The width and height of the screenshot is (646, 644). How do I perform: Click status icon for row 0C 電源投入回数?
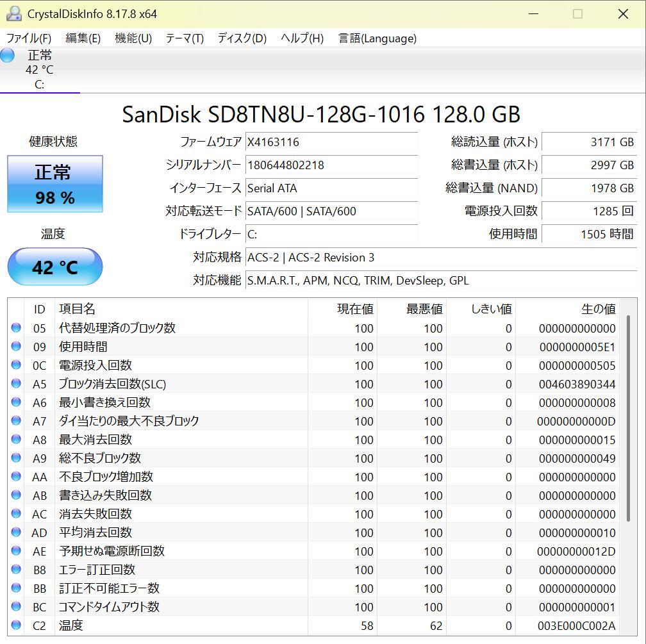[16, 365]
